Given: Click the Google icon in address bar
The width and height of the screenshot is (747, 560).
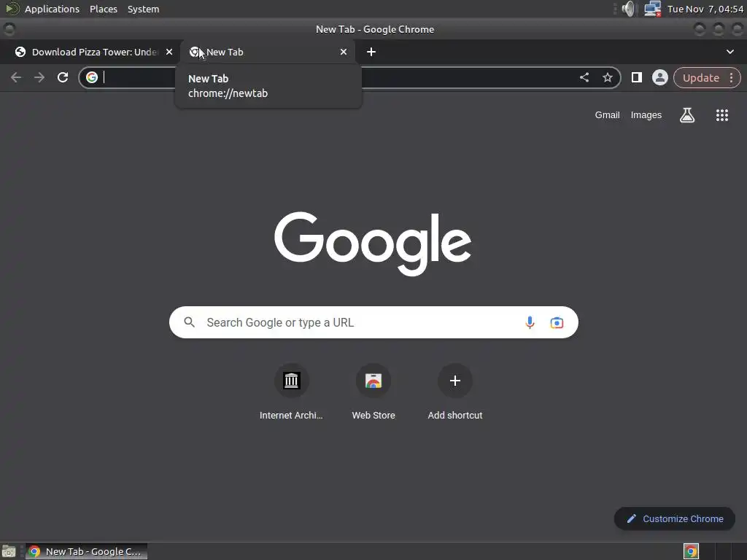Looking at the screenshot, I should [x=92, y=77].
